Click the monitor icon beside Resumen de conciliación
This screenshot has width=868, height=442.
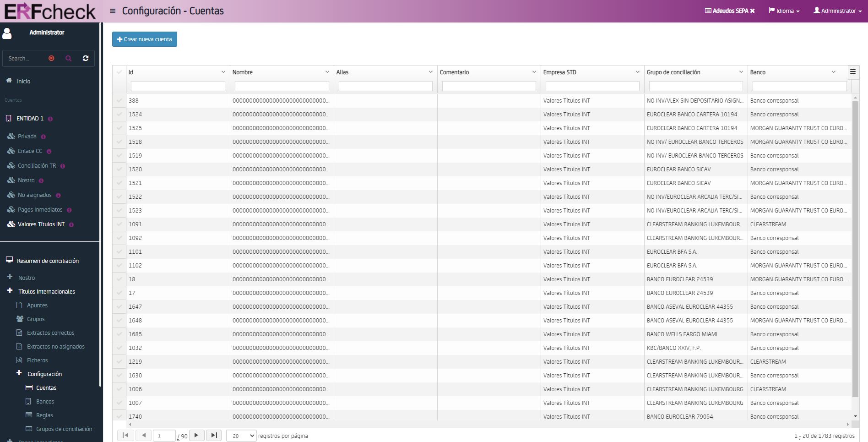(8, 260)
